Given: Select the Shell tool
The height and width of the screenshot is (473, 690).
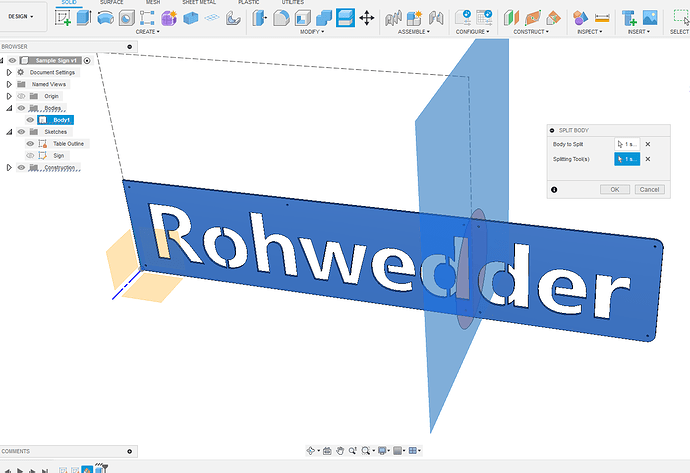Looking at the screenshot, I should 303,18.
